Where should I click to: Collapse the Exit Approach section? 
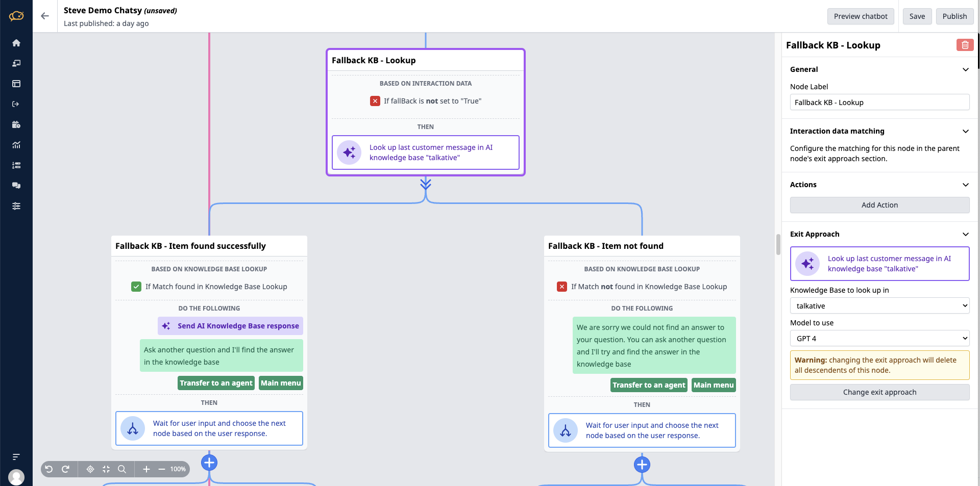coord(965,234)
